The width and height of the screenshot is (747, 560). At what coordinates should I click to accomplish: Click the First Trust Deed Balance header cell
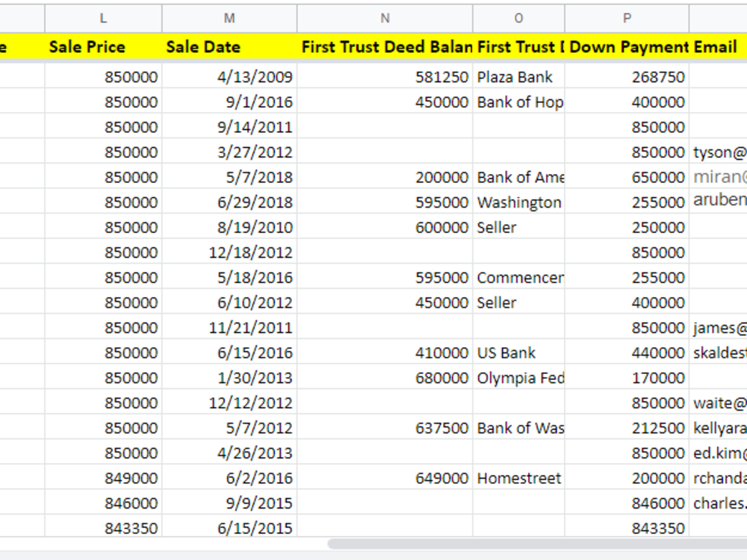pyautogui.click(x=385, y=46)
